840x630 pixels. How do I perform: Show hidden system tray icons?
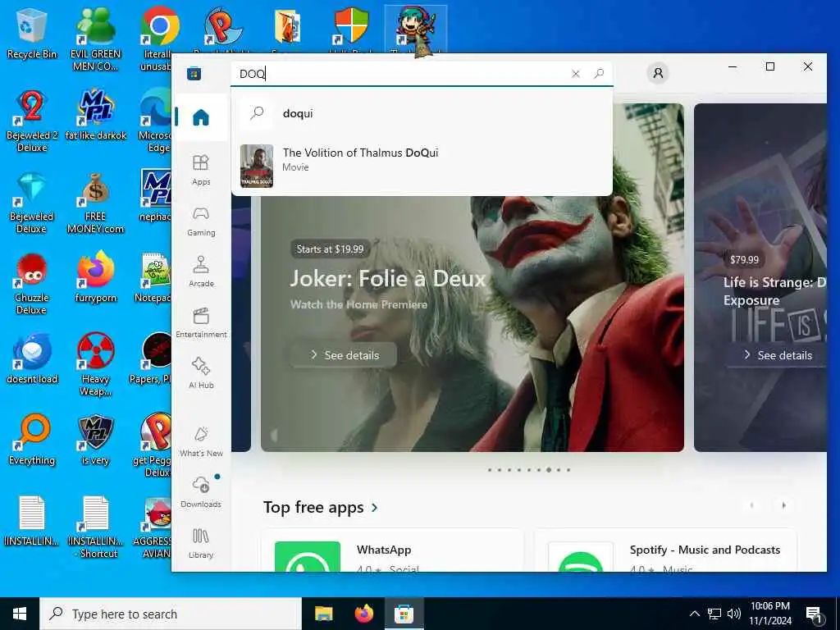tap(694, 614)
